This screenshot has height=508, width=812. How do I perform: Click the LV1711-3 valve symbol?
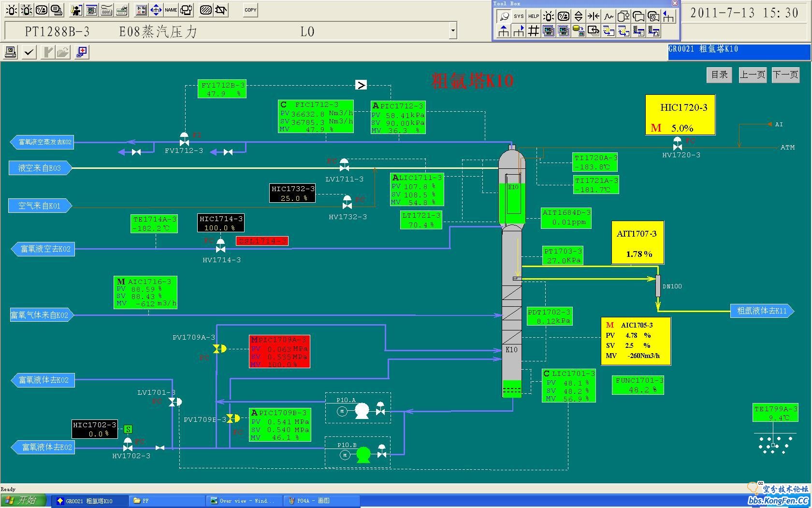click(x=344, y=165)
